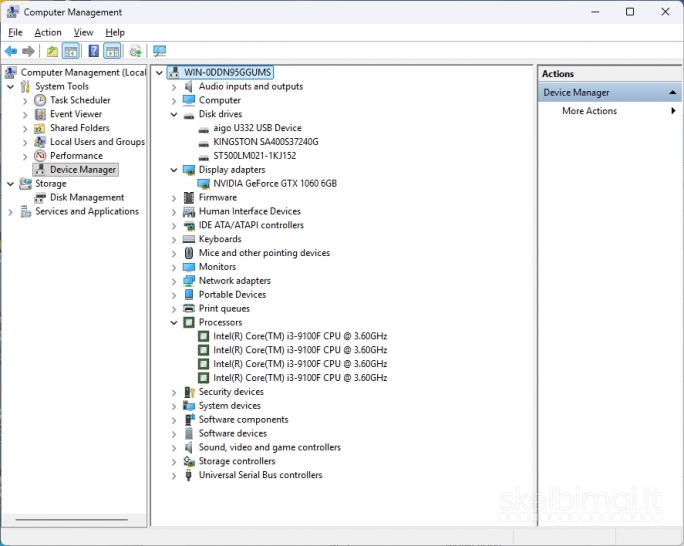Click the Storage controllers icon
The width and height of the screenshot is (684, 546).
click(x=189, y=461)
